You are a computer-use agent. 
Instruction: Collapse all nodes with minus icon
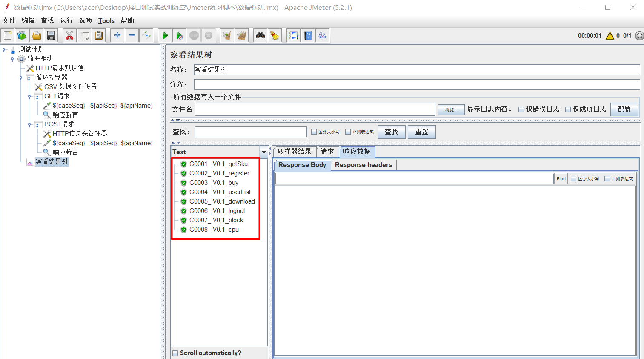click(x=132, y=35)
